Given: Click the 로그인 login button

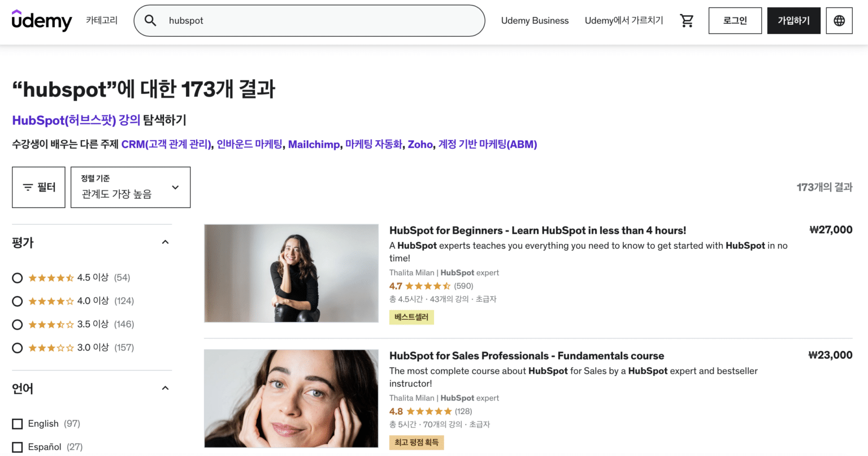Looking at the screenshot, I should pyautogui.click(x=735, y=20).
